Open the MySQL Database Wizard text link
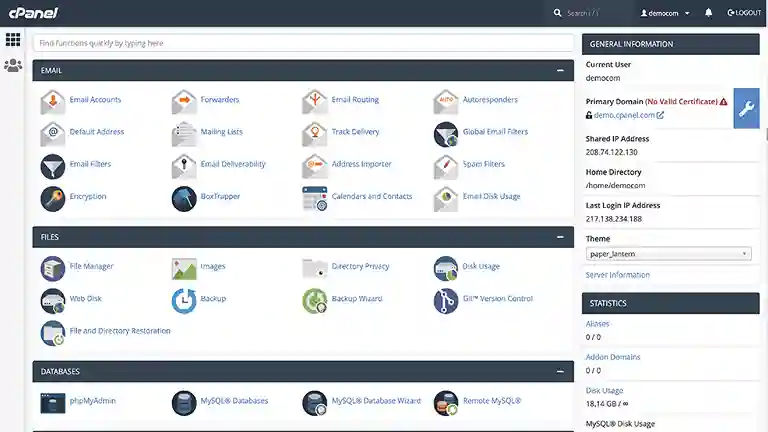 (x=376, y=401)
